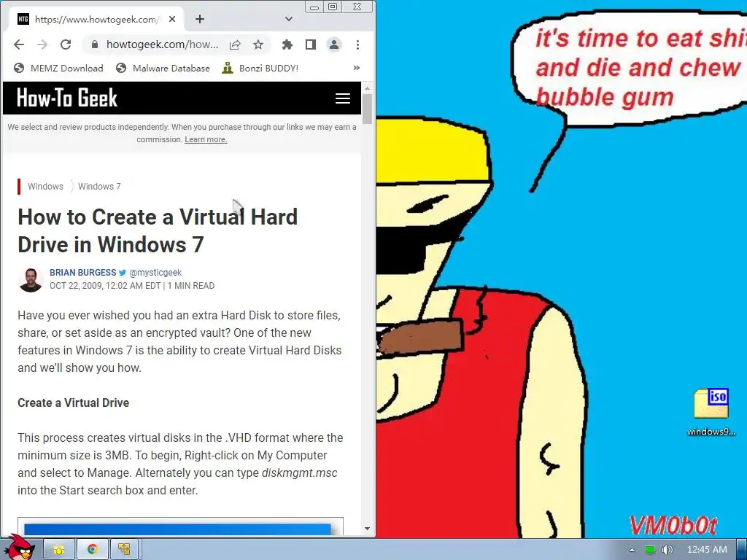Show hidden tray icons arrow
Screen dimensions: 747x560
click(632, 550)
